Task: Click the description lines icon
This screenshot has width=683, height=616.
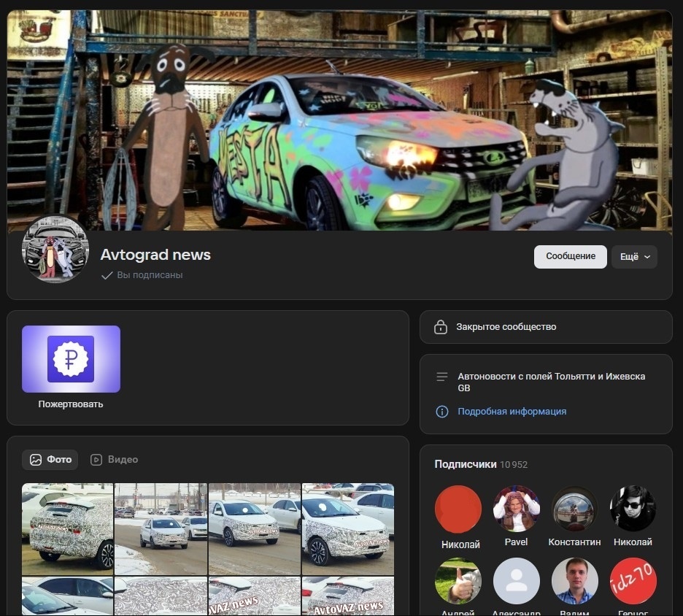Action: click(441, 377)
